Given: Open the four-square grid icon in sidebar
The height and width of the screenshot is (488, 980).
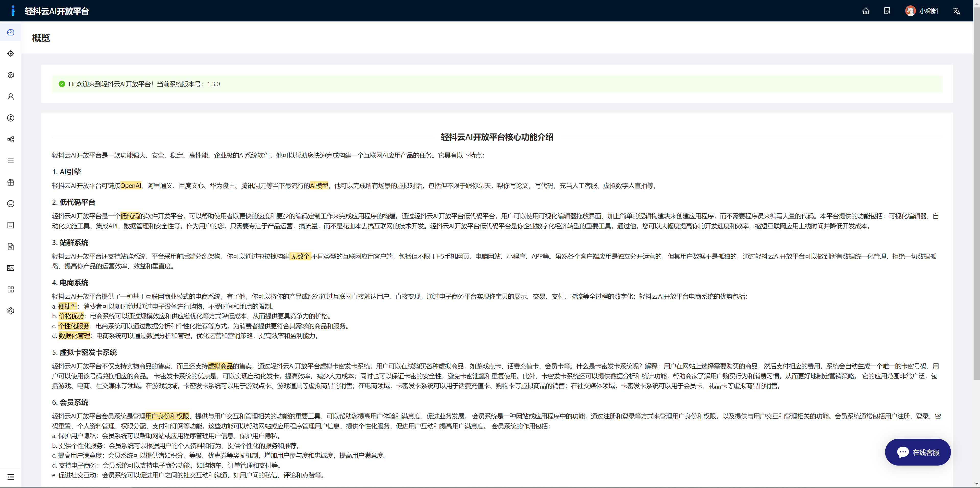Looking at the screenshot, I should tap(11, 289).
